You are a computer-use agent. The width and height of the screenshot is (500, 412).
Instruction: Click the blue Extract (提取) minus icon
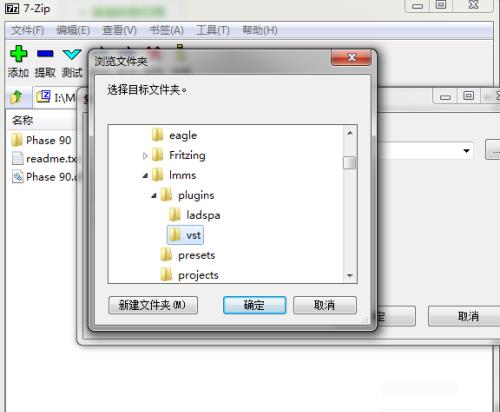[45, 54]
